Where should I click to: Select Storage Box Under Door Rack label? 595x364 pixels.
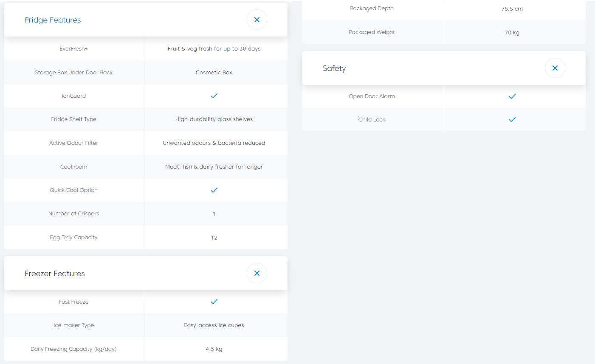tap(73, 73)
